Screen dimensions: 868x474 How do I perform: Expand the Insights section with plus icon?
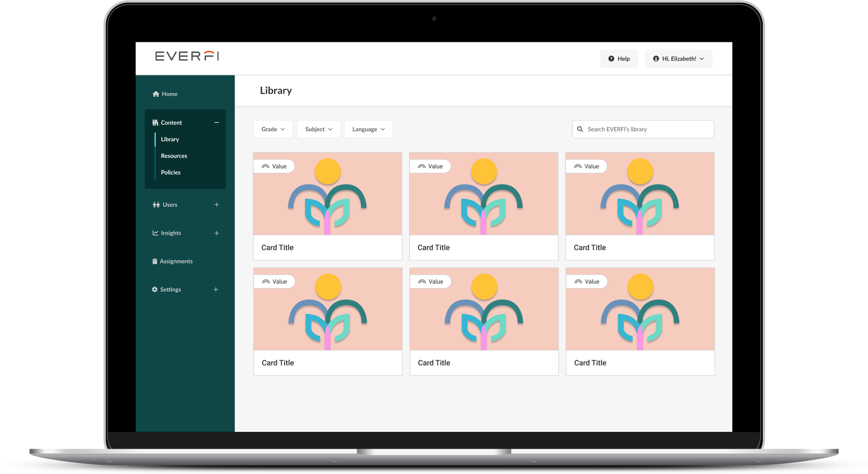[217, 233]
